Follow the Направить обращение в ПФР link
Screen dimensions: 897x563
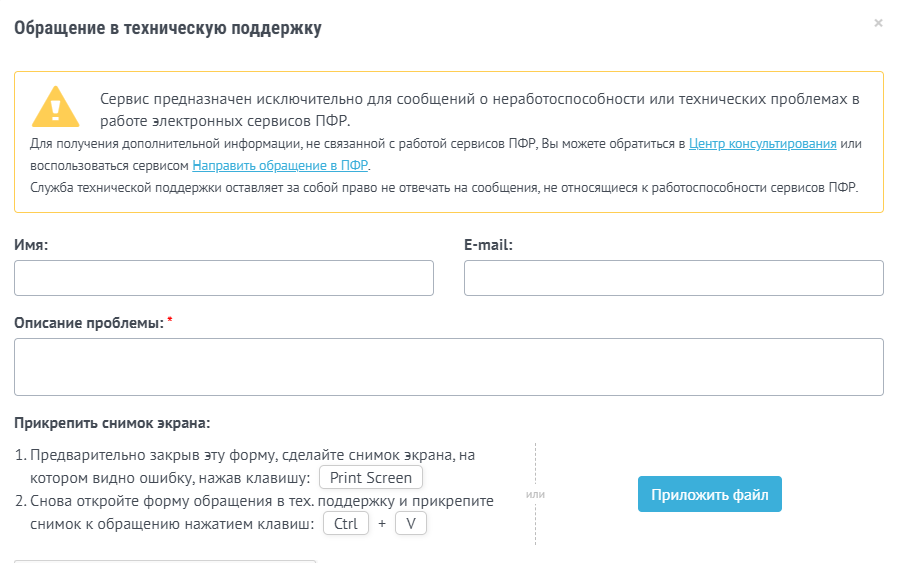280,165
